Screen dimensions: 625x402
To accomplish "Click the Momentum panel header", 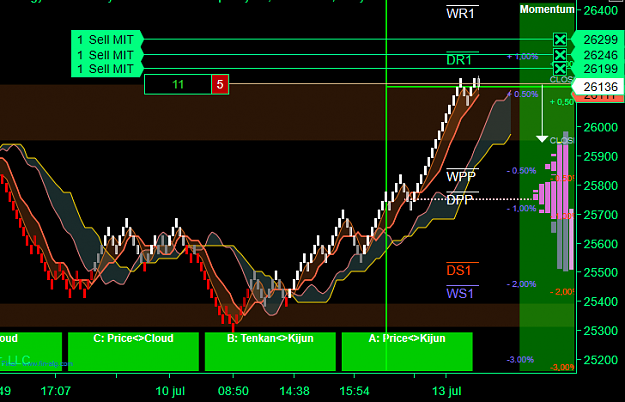I will pyautogui.click(x=547, y=9).
